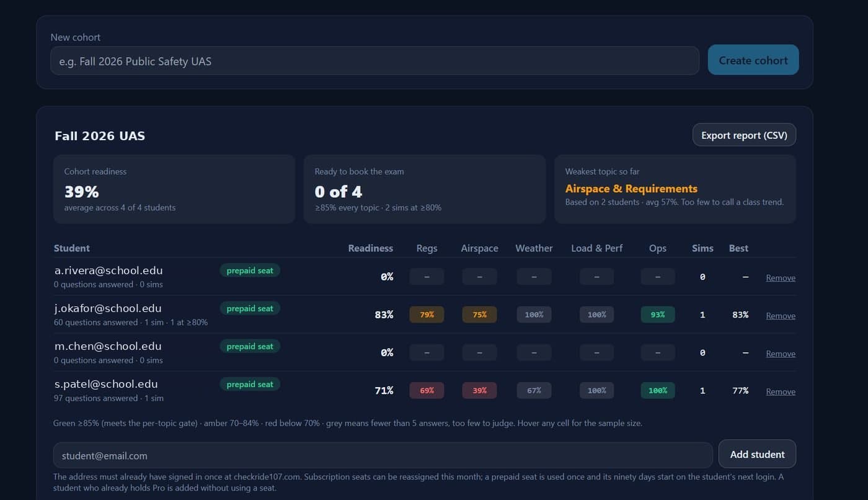Click the prepaid seat badge for m.chen
The image size is (868, 500).
(250, 346)
